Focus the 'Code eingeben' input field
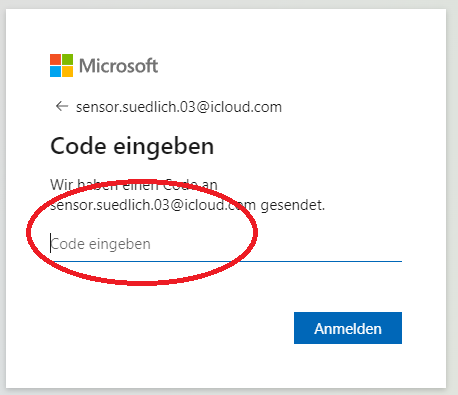 (226, 244)
